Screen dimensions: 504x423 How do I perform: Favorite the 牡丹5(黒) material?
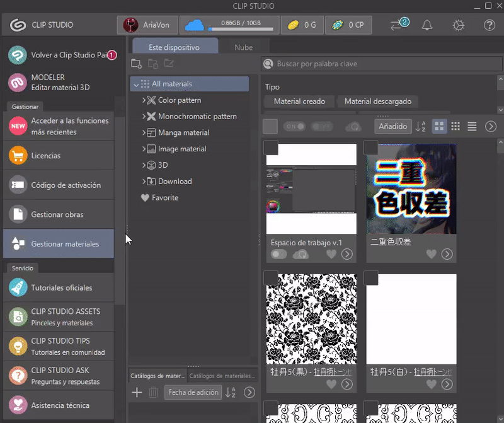point(331,384)
